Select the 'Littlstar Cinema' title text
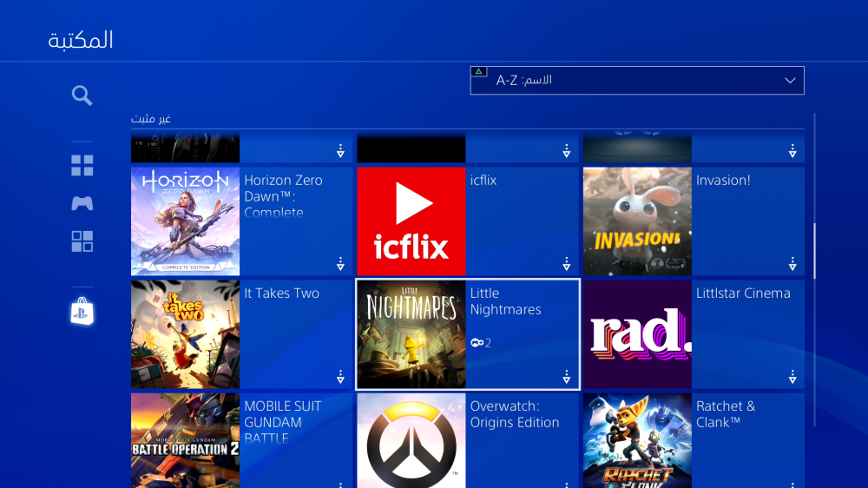Screen dimensions: 868x488 pos(743,293)
